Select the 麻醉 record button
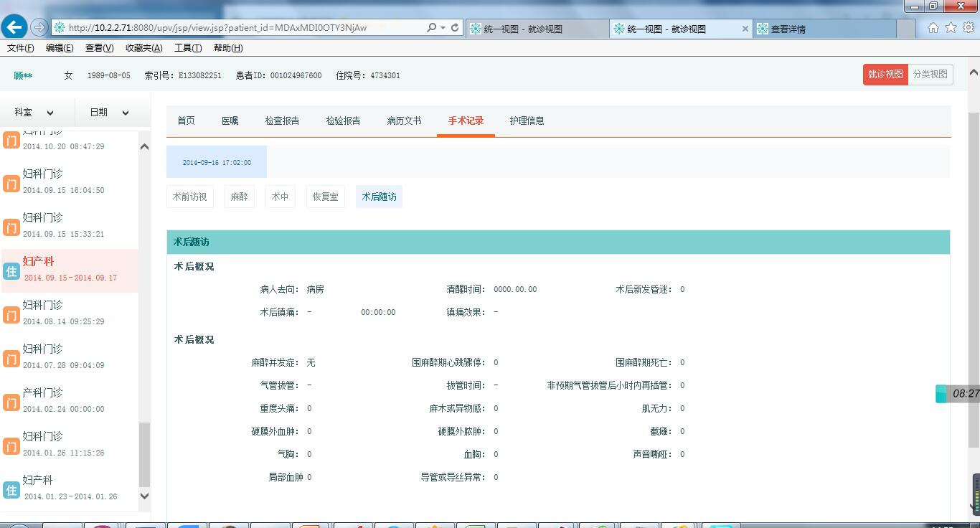Image resolution: width=980 pixels, height=528 pixels. point(239,197)
